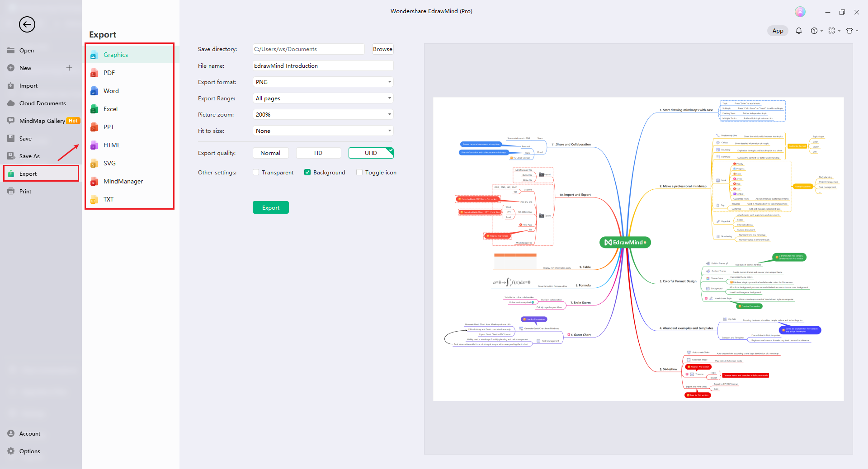Click the Browse button
The image size is (868, 469).
click(x=382, y=49)
